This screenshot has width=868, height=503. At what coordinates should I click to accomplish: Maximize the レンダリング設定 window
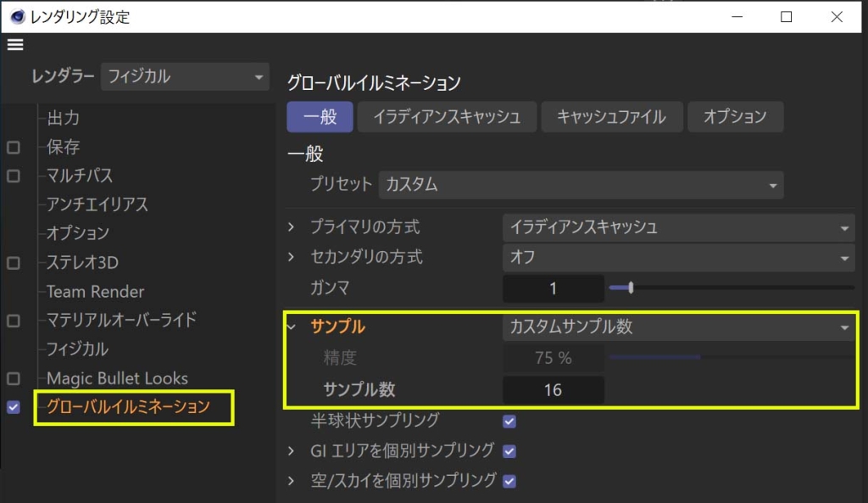pos(786,17)
